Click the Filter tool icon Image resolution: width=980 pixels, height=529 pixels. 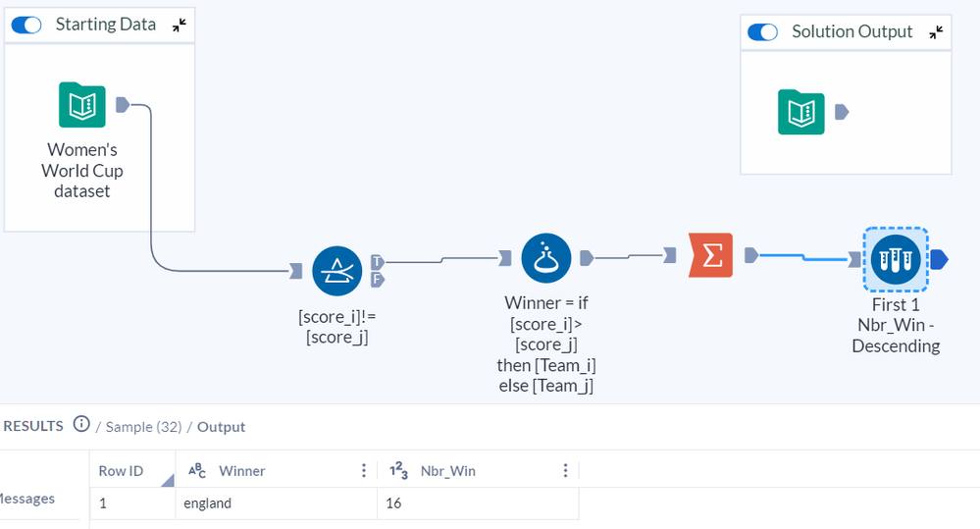click(x=337, y=270)
